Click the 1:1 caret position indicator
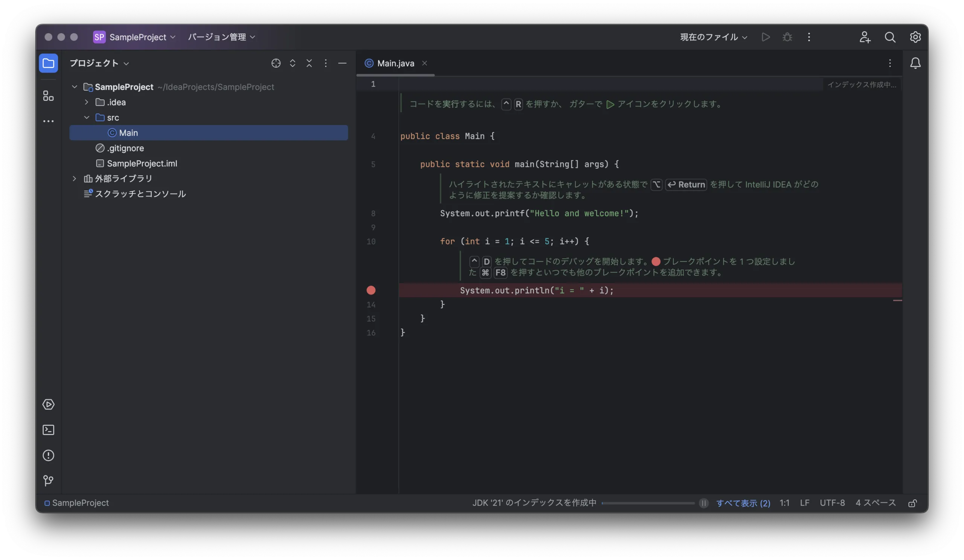 coord(785,503)
